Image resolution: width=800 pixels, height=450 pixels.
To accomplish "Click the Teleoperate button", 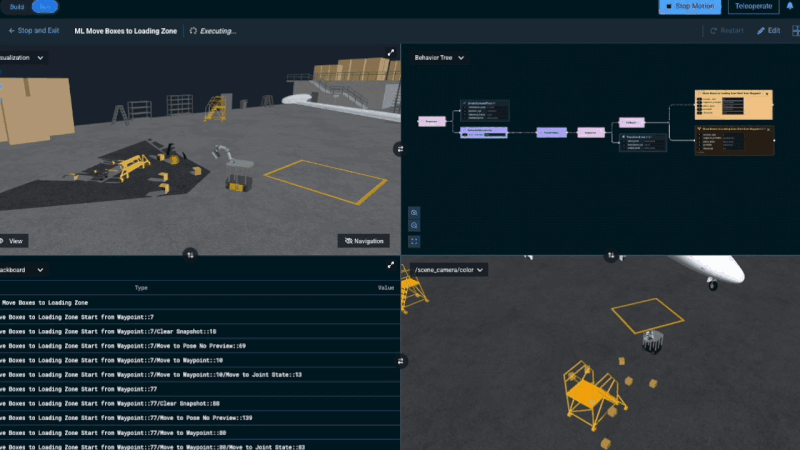I will coord(754,7).
